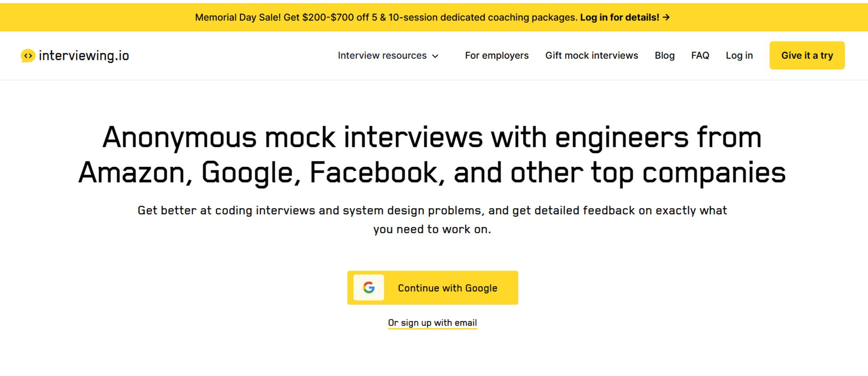Open the FAQ navigation link
The width and height of the screenshot is (868, 376).
click(700, 56)
